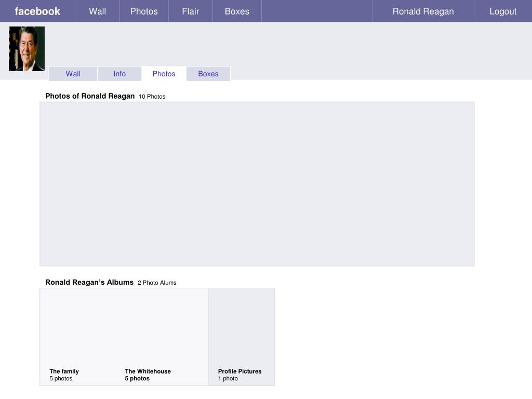Log out using the Logout link
532x399 pixels.
503,11
